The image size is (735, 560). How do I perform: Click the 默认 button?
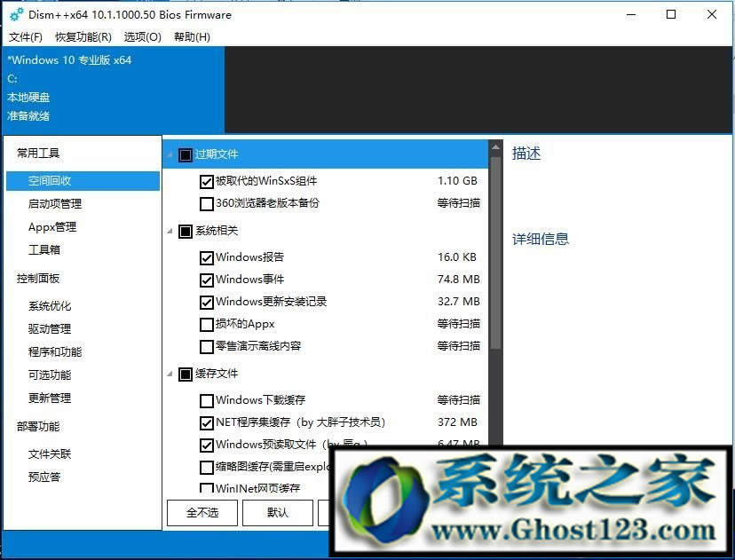(x=277, y=513)
